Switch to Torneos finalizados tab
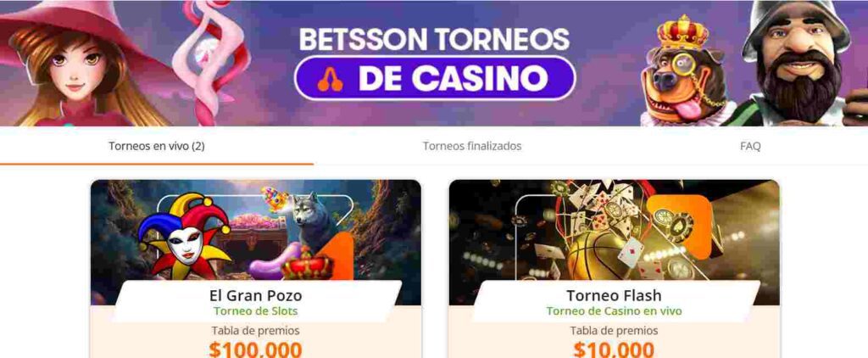The height and width of the screenshot is (358, 868). pos(472,146)
